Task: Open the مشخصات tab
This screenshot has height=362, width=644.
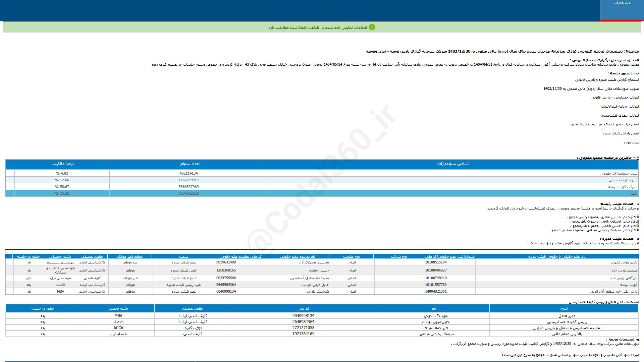Action: [622, 10]
